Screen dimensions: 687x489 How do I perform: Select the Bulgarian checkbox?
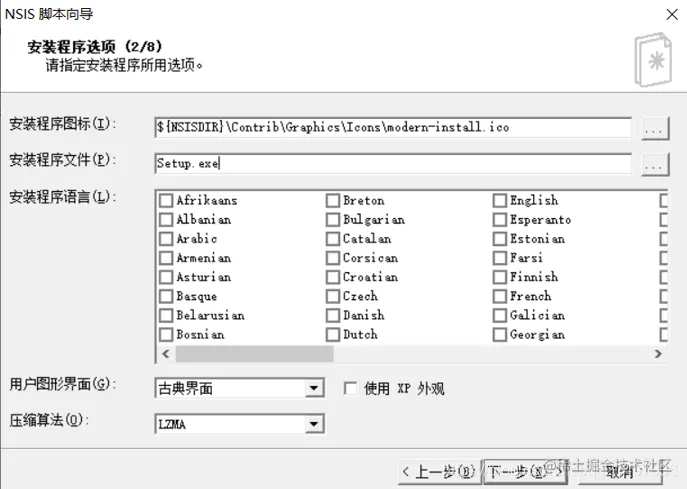pos(333,220)
